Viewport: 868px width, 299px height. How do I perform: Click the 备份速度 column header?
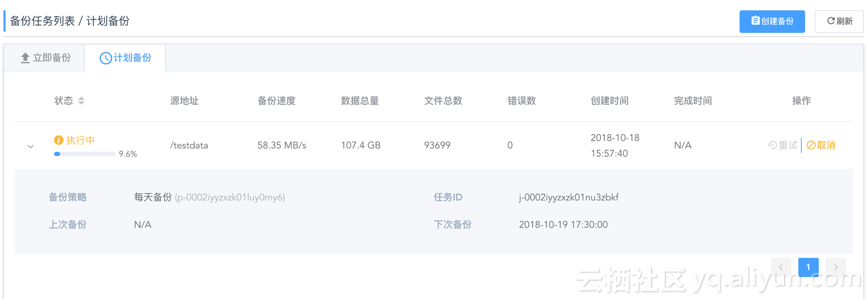277,101
